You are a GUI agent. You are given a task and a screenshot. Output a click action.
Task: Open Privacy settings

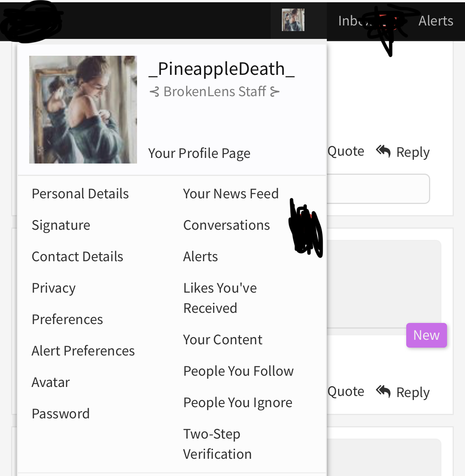click(x=54, y=288)
